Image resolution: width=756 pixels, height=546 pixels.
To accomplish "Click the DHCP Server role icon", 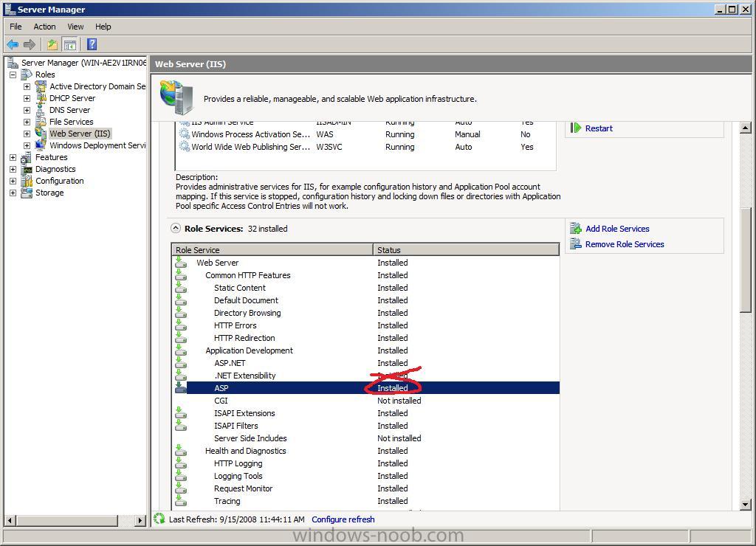I will point(41,98).
